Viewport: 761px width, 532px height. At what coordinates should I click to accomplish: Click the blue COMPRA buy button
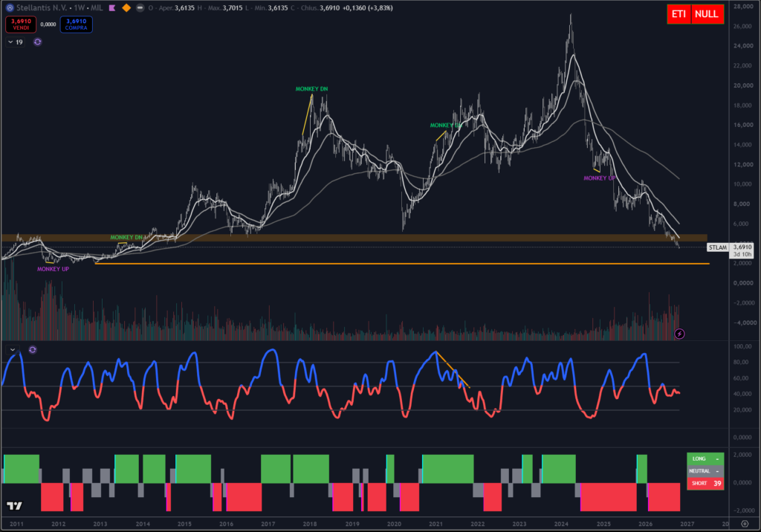(x=77, y=25)
